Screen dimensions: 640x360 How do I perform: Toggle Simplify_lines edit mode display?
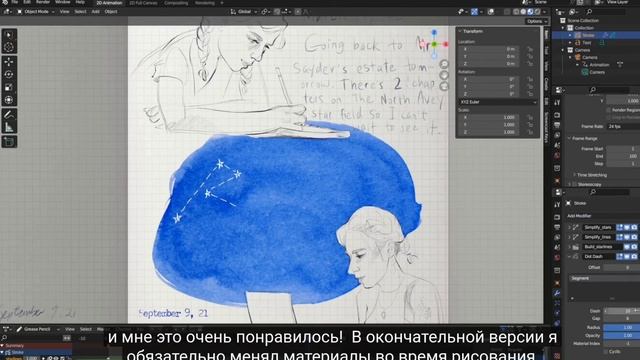620,237
